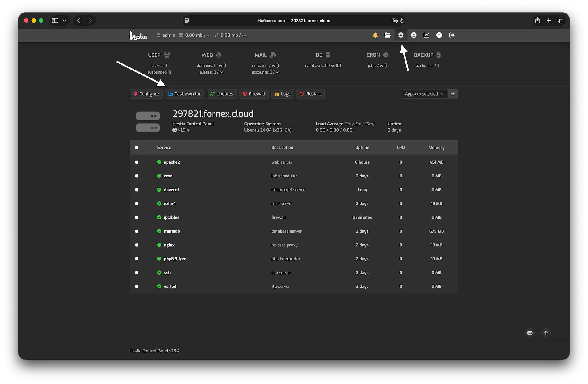This screenshot has height=384, width=588.
Task: Click the keyboard shortcuts icon
Action: [x=530, y=333]
